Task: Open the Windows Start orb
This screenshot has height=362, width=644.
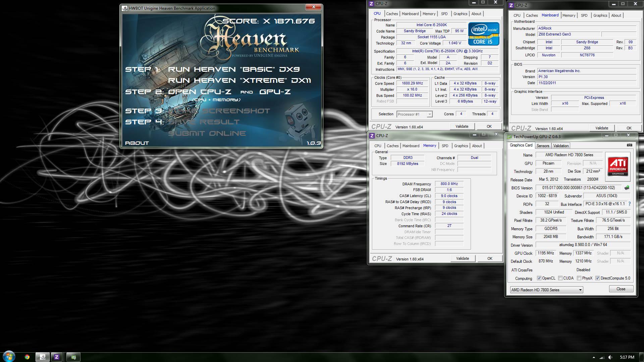Action: point(9,356)
